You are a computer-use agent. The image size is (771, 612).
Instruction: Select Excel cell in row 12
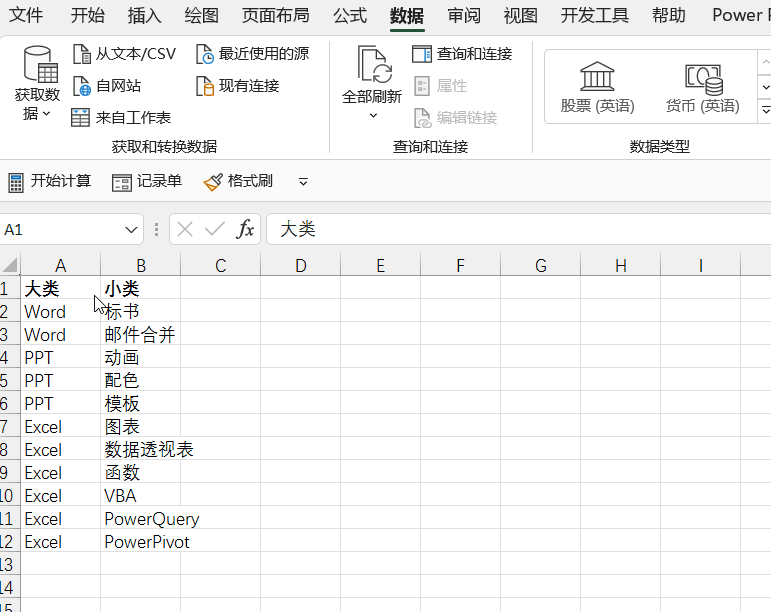pos(60,542)
